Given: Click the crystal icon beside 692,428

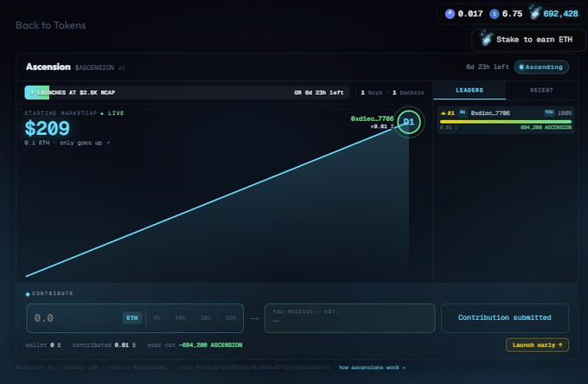Looking at the screenshot, I should (x=534, y=12).
